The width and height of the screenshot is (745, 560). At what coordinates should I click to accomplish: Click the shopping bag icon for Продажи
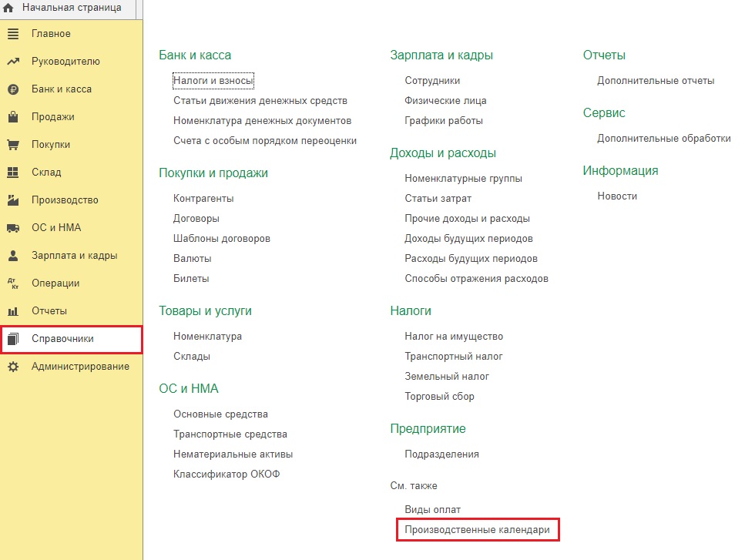click(x=13, y=116)
